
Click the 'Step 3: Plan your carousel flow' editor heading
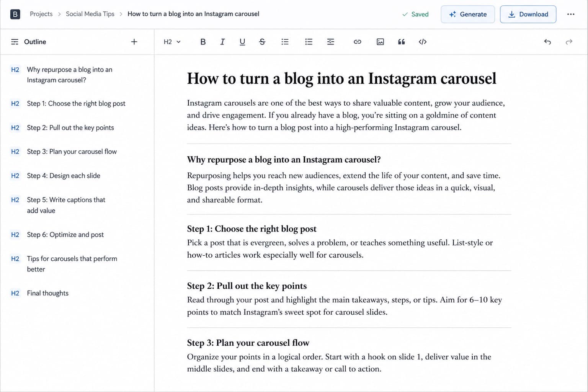click(x=248, y=343)
